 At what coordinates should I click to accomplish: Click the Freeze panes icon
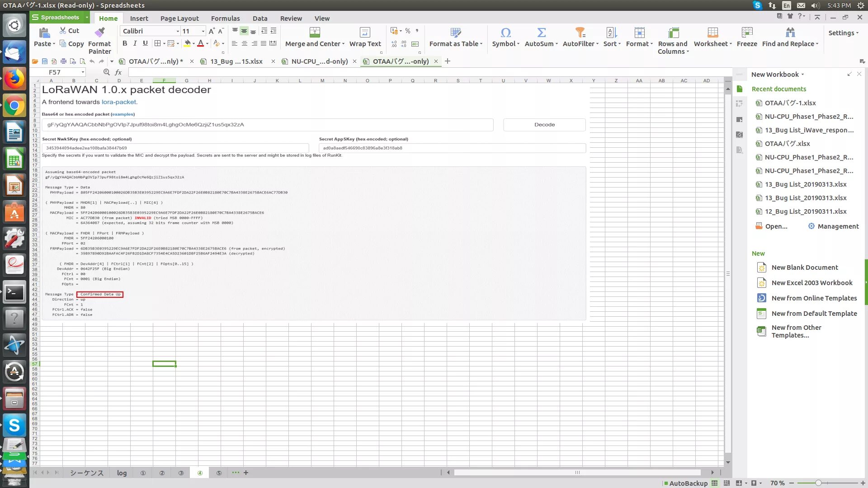point(747,33)
